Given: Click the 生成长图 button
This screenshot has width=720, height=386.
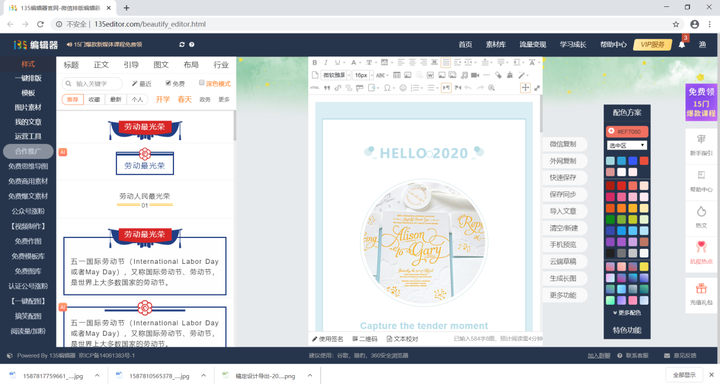Looking at the screenshot, I should pos(563,278).
